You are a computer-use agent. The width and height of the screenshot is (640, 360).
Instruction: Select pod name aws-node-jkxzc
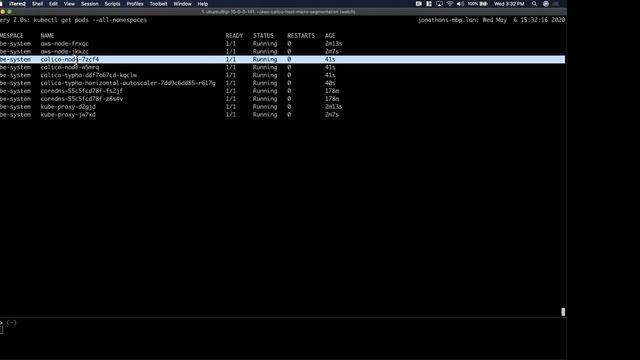tap(64, 51)
